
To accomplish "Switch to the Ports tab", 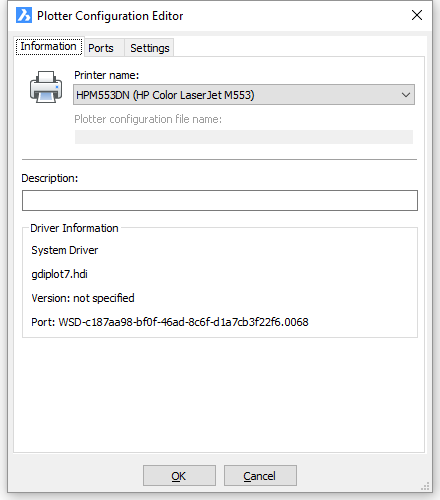I will 101,48.
